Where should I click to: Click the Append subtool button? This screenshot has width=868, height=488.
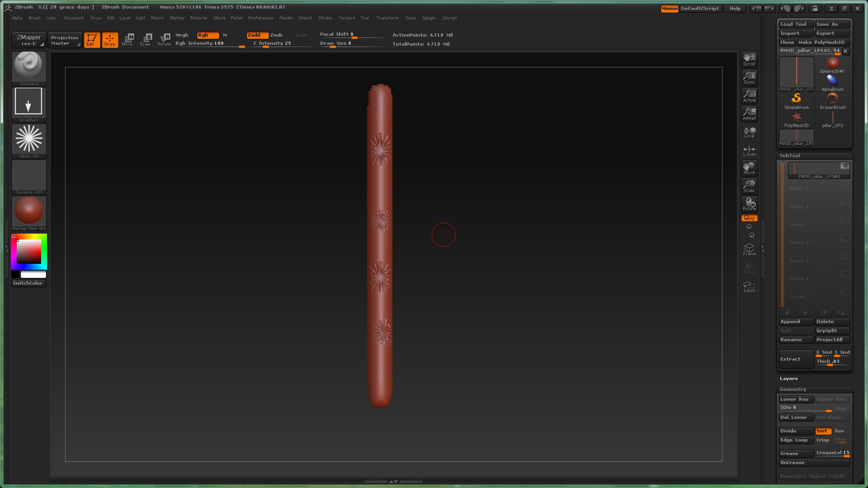click(x=796, y=321)
